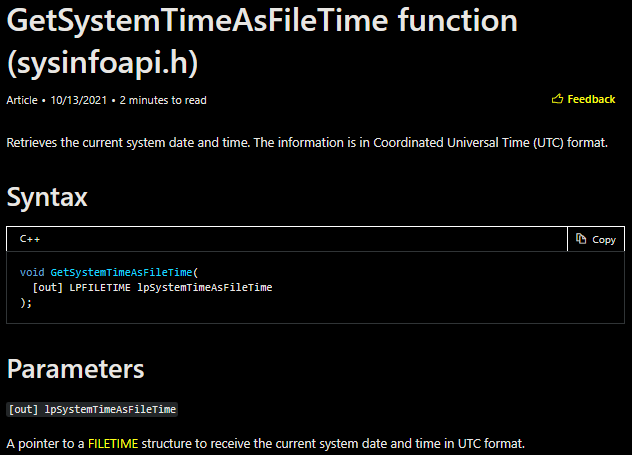Click the Syntax section heading
Viewport: 632px width, 455px height.
pos(47,197)
